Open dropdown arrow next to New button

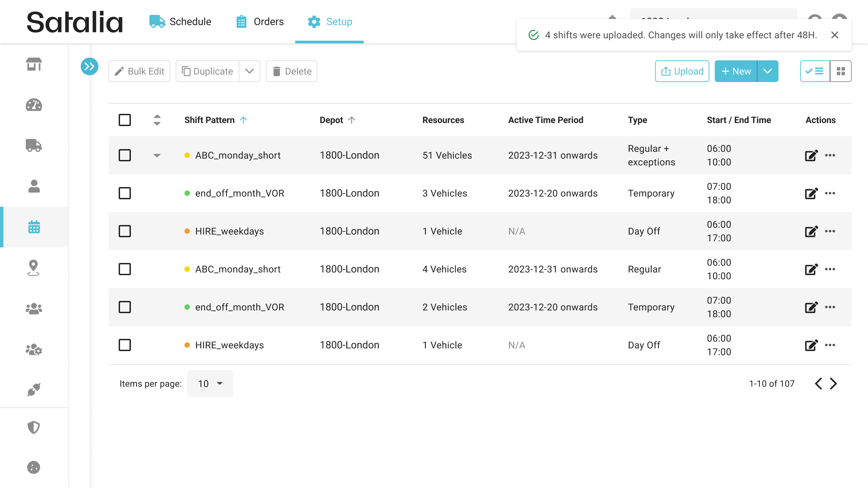(768, 71)
